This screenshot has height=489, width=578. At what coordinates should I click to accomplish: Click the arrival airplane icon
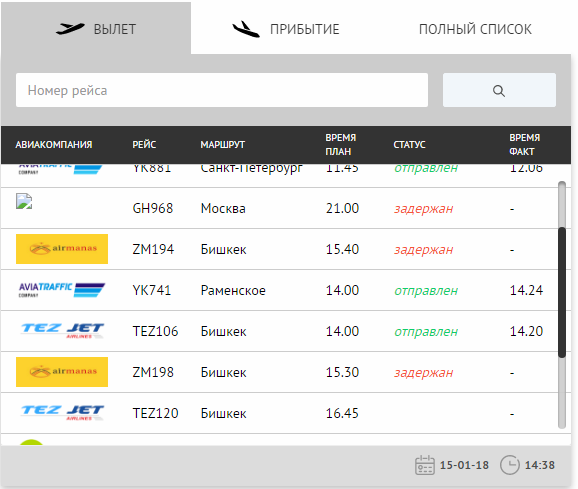coord(246,29)
